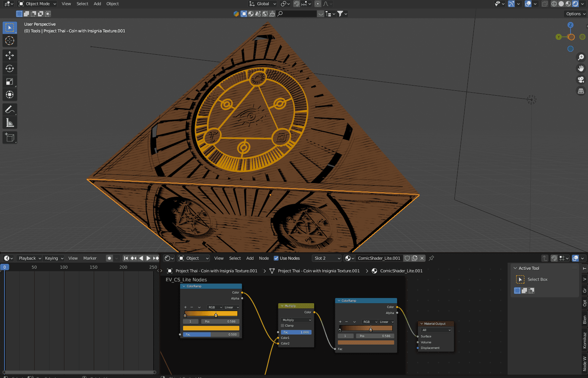Switch to solid viewport shading
Viewport: 588px width, 378px height.
[x=561, y=4]
